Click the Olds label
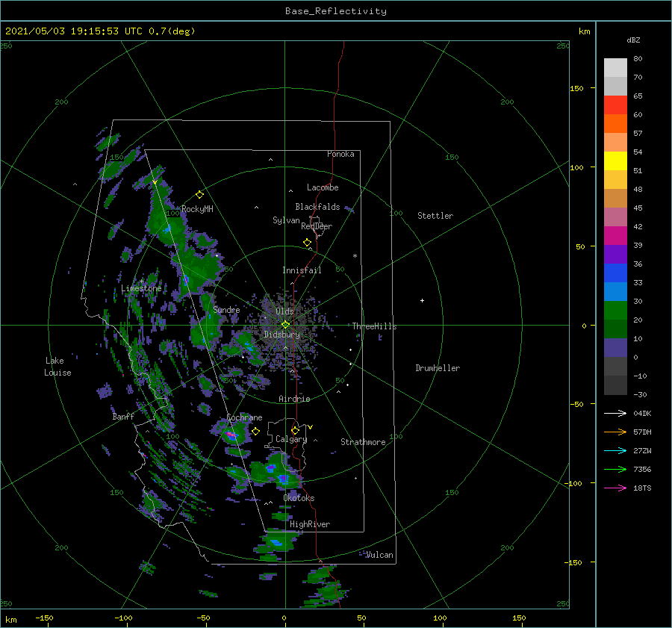Viewport: 672px width, 628px height. [284, 311]
